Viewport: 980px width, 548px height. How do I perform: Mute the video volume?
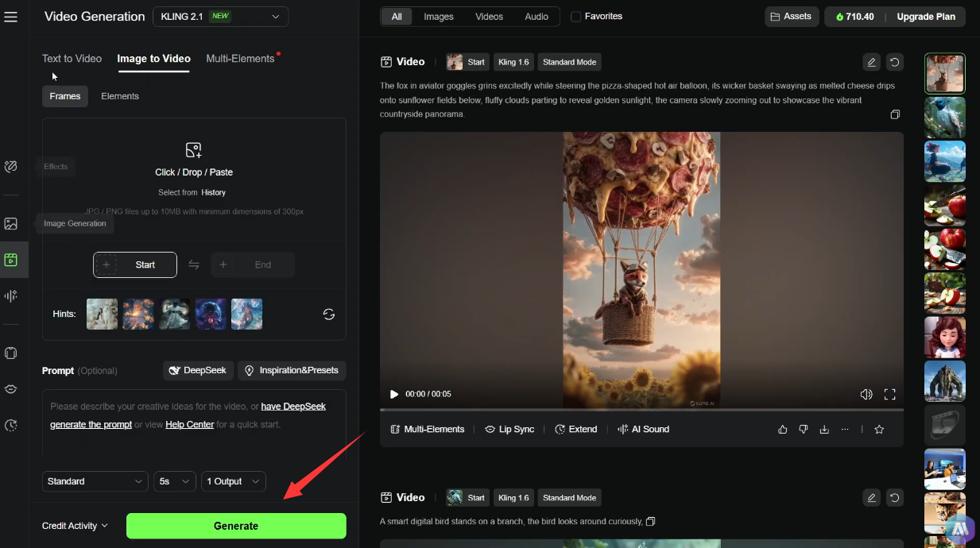[866, 394]
